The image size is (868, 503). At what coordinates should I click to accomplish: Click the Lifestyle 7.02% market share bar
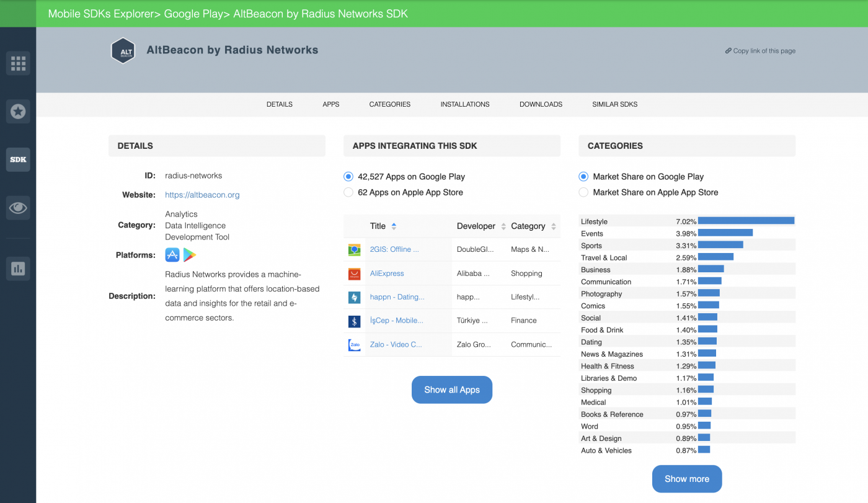point(745,220)
